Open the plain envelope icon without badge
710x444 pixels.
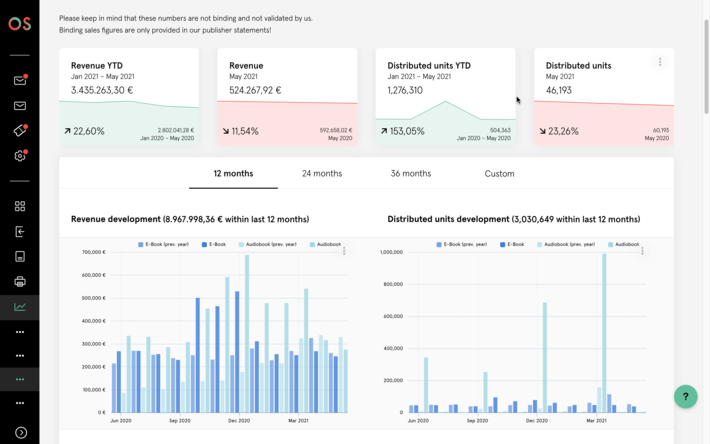point(20,106)
